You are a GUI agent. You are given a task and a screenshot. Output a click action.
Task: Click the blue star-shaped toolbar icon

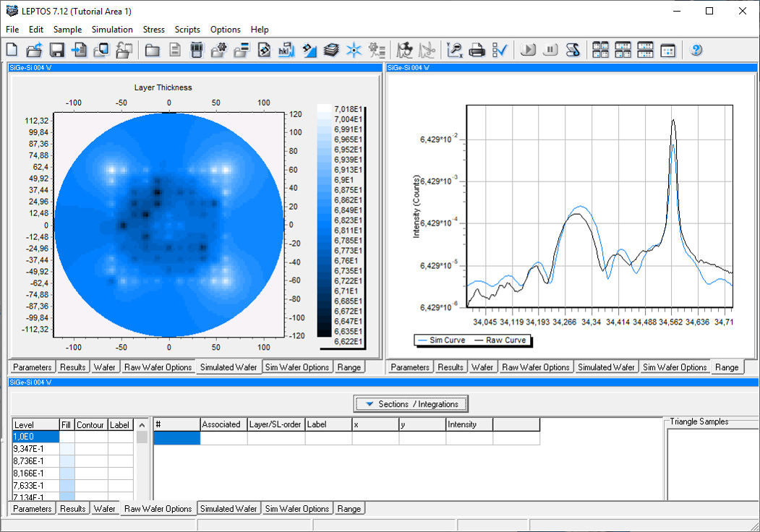pyautogui.click(x=354, y=50)
